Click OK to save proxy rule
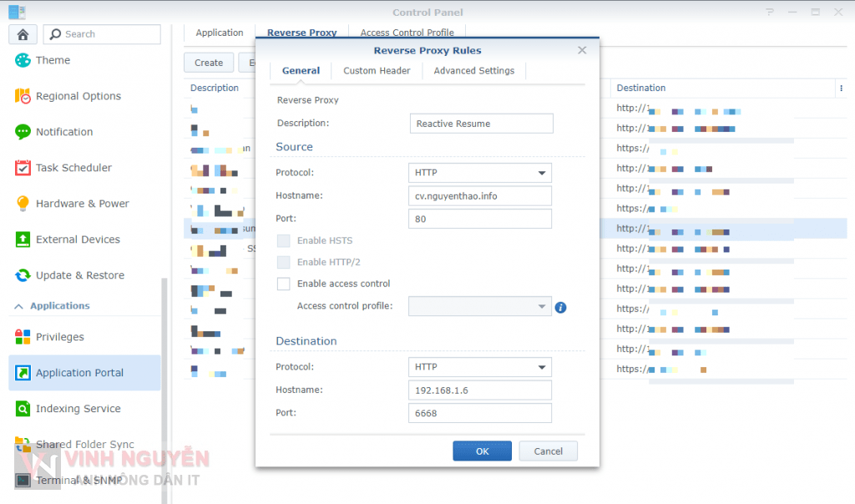Screen dimensions: 855x504 point(482,451)
